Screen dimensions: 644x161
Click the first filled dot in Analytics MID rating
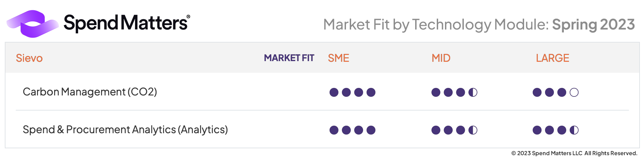tap(436, 130)
